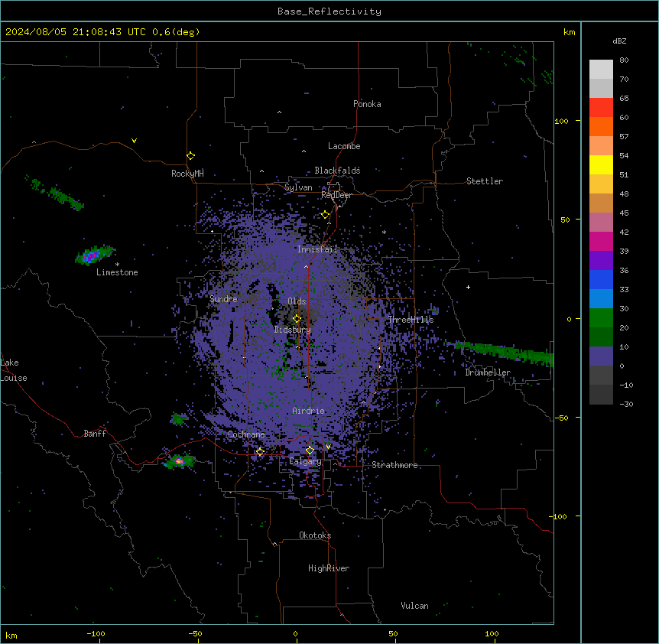Click the yellow marker near RockyMH
Viewport: 659px width, 644px height.
[x=191, y=156]
